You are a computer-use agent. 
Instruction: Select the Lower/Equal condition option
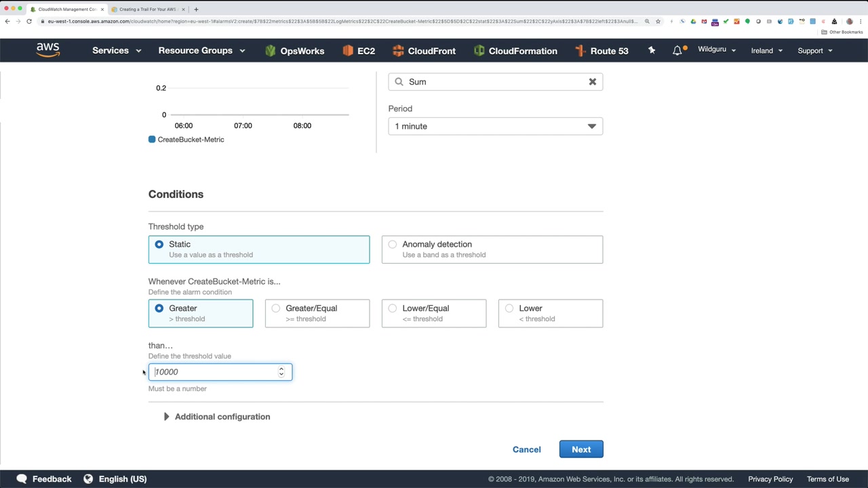[x=393, y=308]
